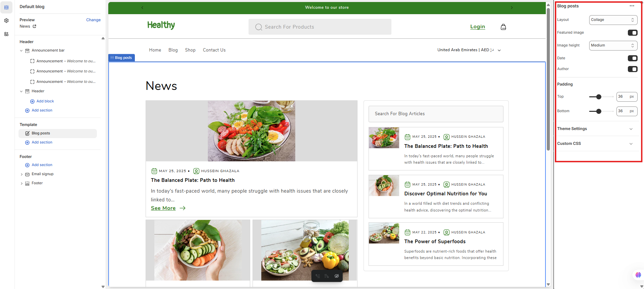Show next announcement with right arrow
Image resolution: width=644 pixels, height=289 pixels.
(512, 7)
